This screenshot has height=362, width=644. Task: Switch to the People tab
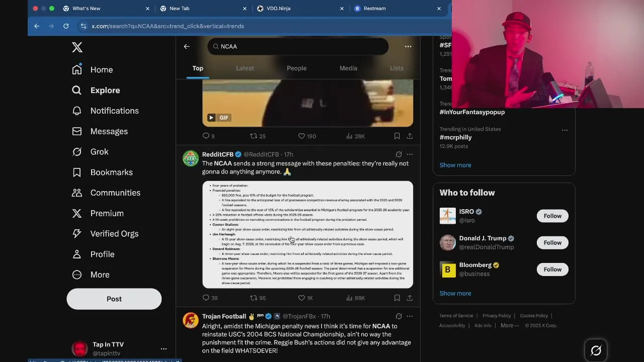tap(297, 68)
